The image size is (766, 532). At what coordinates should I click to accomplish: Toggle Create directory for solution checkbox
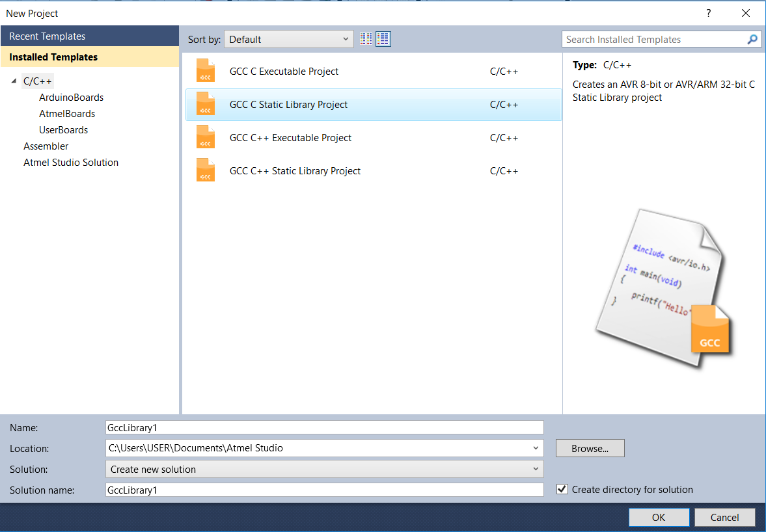click(562, 489)
